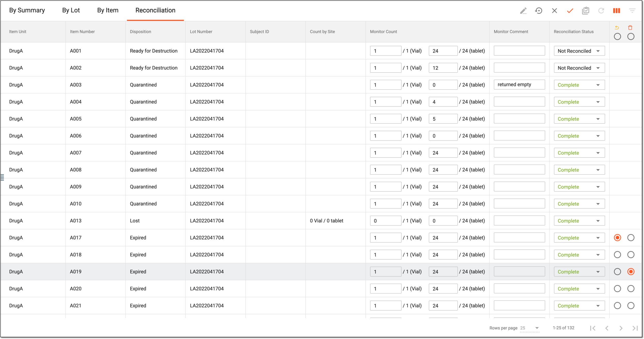Select the header radio under undo icon

(x=617, y=37)
